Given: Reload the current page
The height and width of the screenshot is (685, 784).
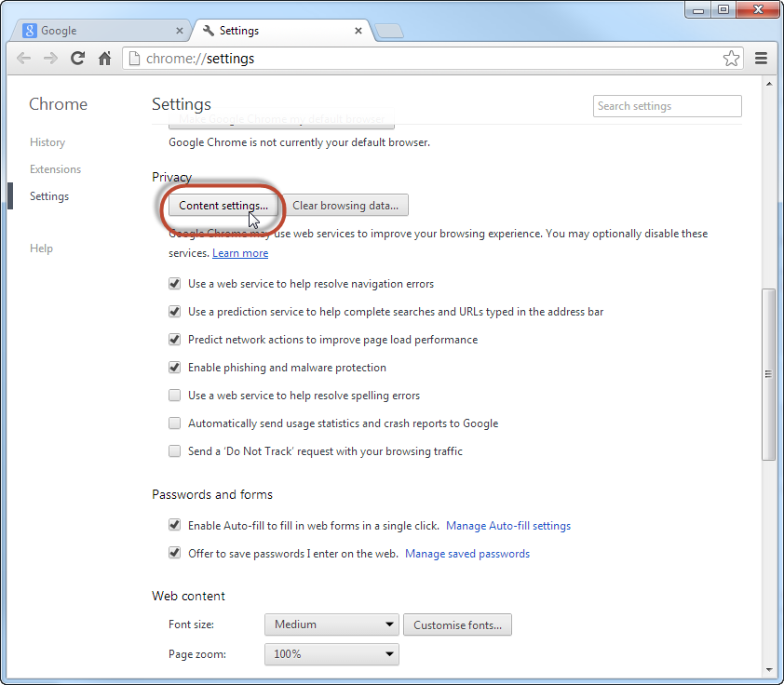Looking at the screenshot, I should pyautogui.click(x=77, y=59).
